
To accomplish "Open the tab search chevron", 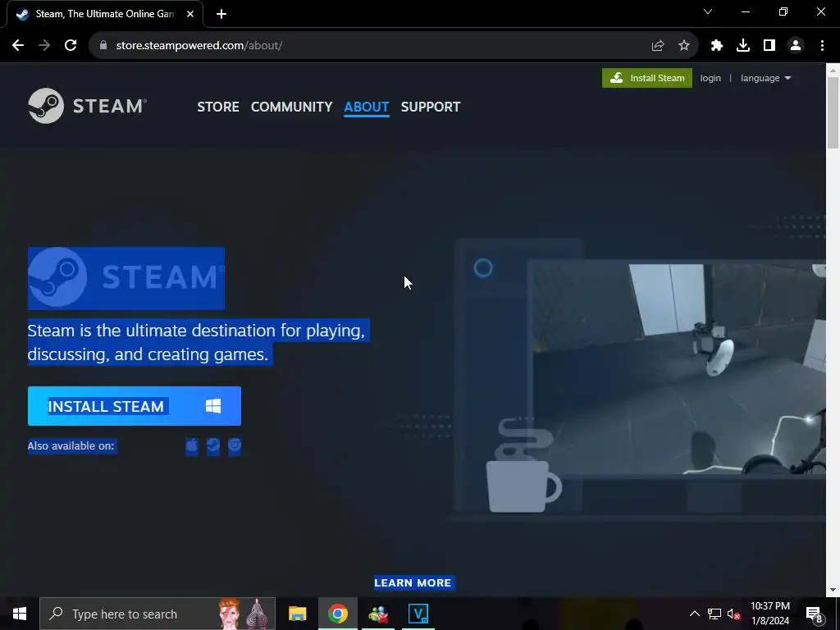I will 708,11.
